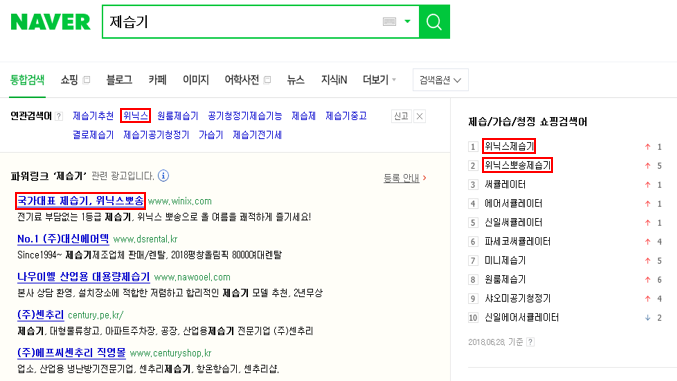
Task: Open the www.dsrental.kr URL
Action: tap(145, 239)
